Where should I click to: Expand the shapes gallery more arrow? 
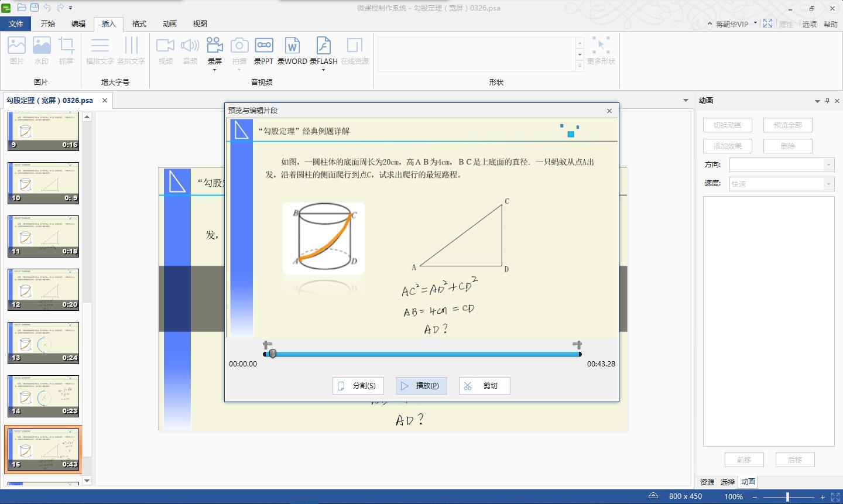pyautogui.click(x=580, y=66)
